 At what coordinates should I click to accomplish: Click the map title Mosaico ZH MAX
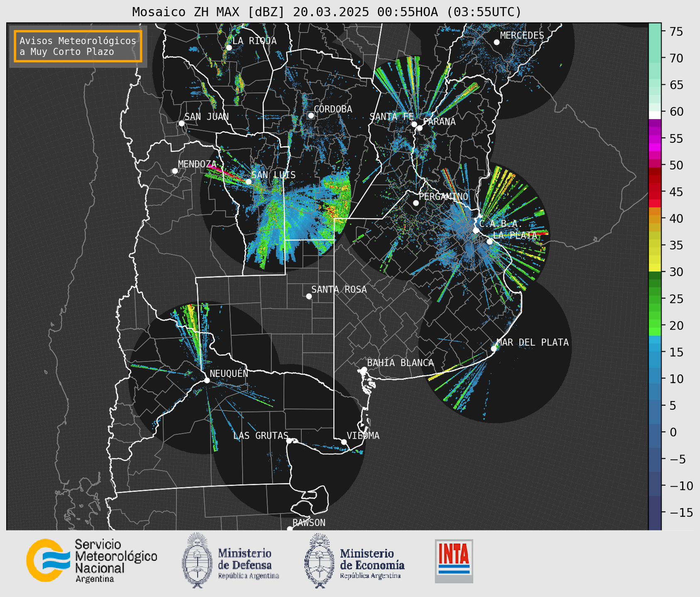click(x=327, y=12)
